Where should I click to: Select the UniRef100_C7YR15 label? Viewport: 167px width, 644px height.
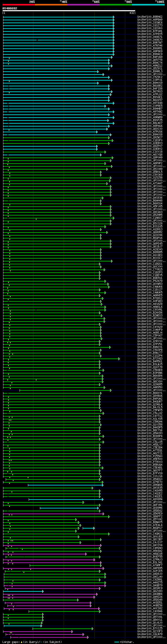pos(150,270)
